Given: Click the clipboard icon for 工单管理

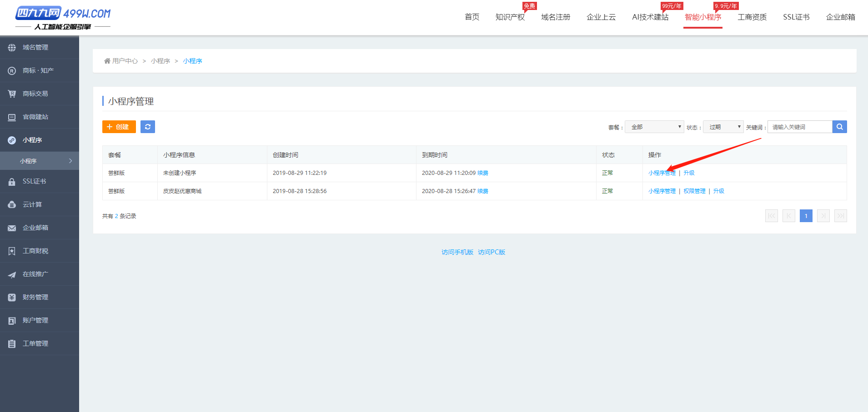Looking at the screenshot, I should coord(12,344).
